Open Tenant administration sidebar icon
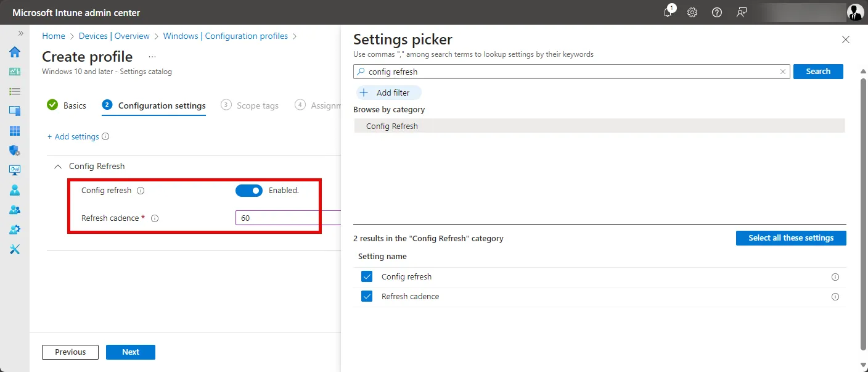The width and height of the screenshot is (868, 372). (15, 229)
